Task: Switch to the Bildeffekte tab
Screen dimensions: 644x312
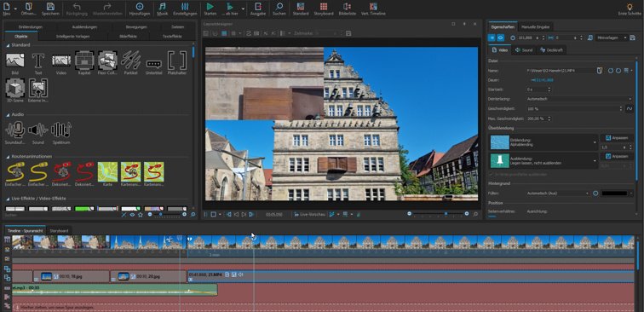Action: pyautogui.click(x=128, y=36)
